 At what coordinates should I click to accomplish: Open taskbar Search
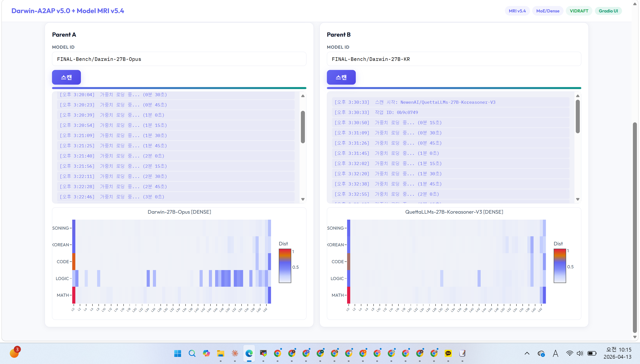click(192, 353)
